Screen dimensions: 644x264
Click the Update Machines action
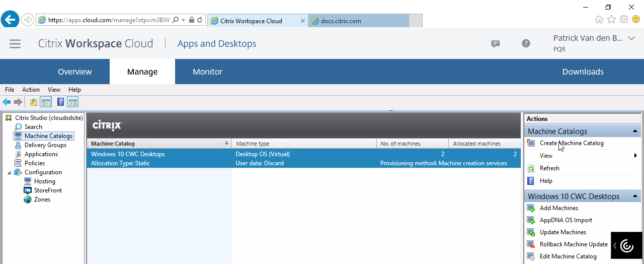pos(563,232)
